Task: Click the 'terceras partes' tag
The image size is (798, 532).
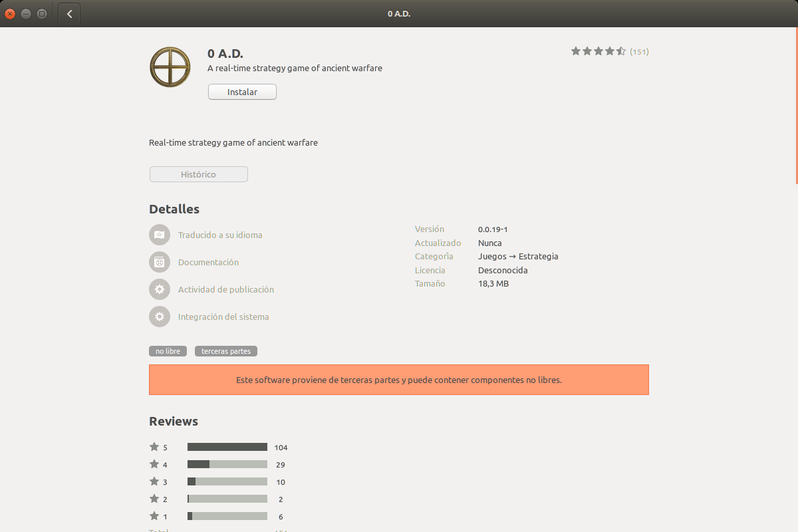Action: pos(226,351)
